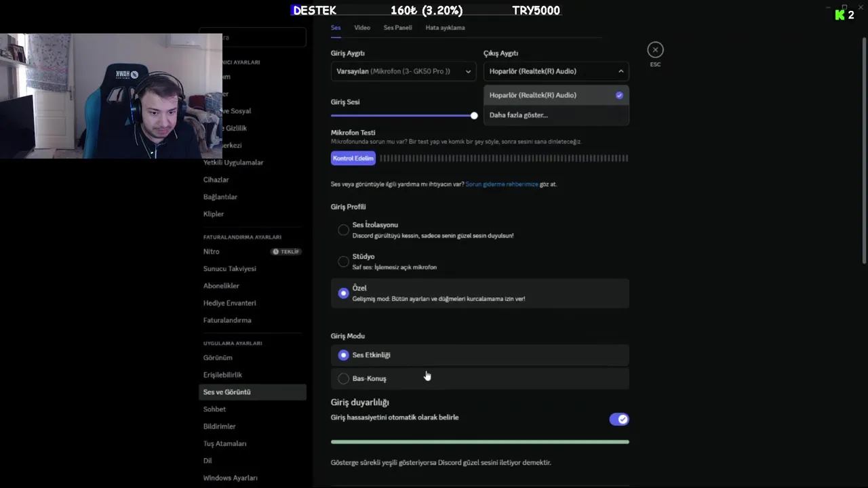Image resolution: width=868 pixels, height=488 pixels.
Task: Close settings with the ESC circle button
Action: click(655, 49)
